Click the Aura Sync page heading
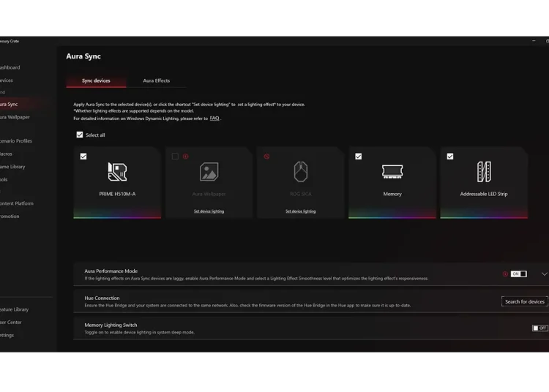 tap(83, 56)
